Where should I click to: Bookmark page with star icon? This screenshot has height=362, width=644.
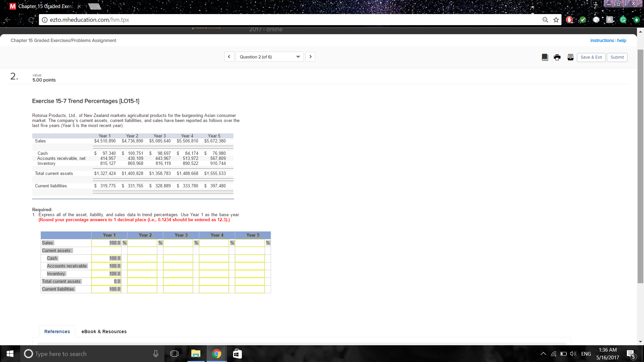(x=556, y=20)
